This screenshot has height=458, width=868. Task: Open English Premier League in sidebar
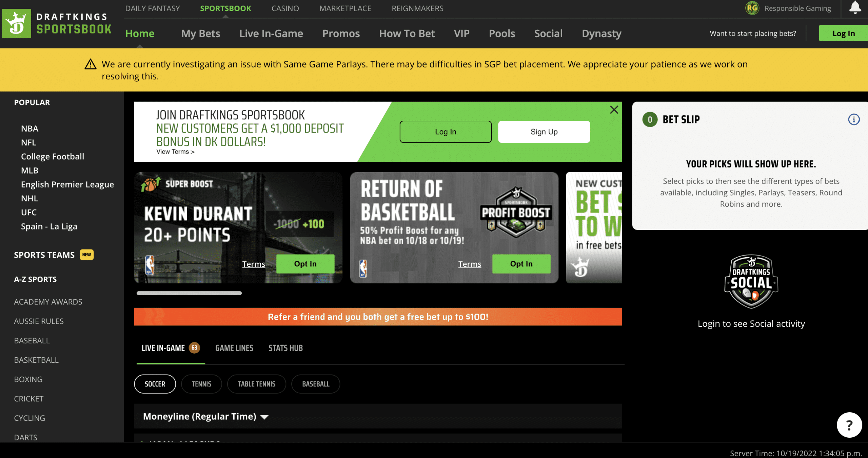tap(67, 184)
